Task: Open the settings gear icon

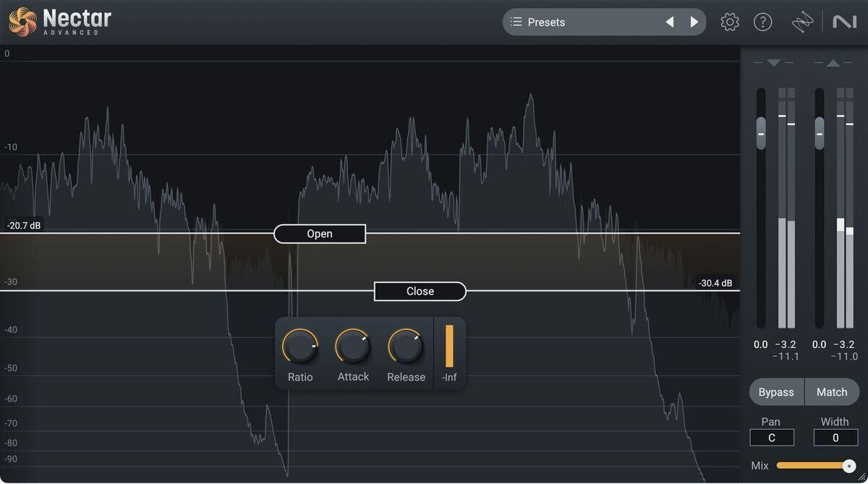Action: [730, 22]
